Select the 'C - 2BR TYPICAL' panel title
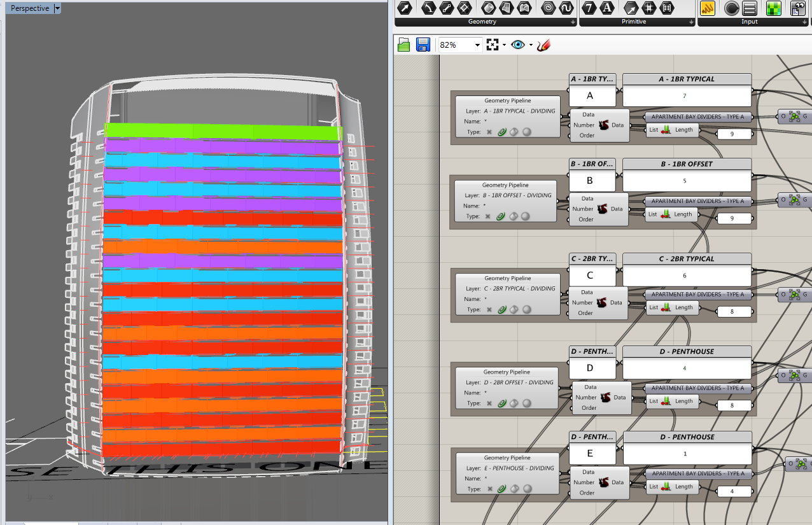Screen dimensions: 812x525 (x=687, y=259)
